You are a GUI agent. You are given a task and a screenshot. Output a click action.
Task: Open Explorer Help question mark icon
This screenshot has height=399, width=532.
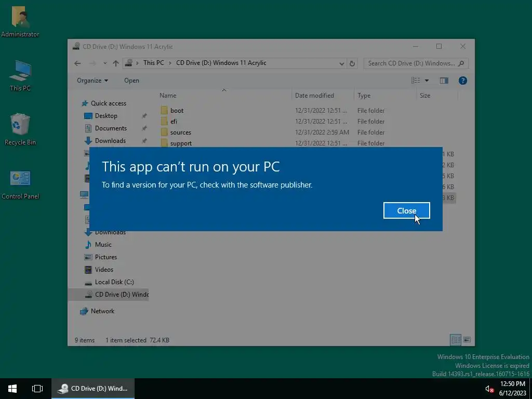pos(463,81)
